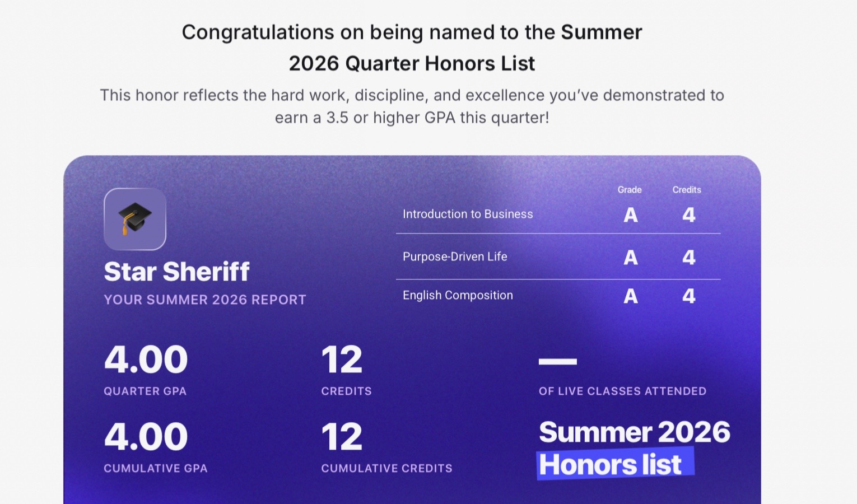The height and width of the screenshot is (504, 857).
Task: Click the Introduction to Business A grade
Action: [631, 215]
